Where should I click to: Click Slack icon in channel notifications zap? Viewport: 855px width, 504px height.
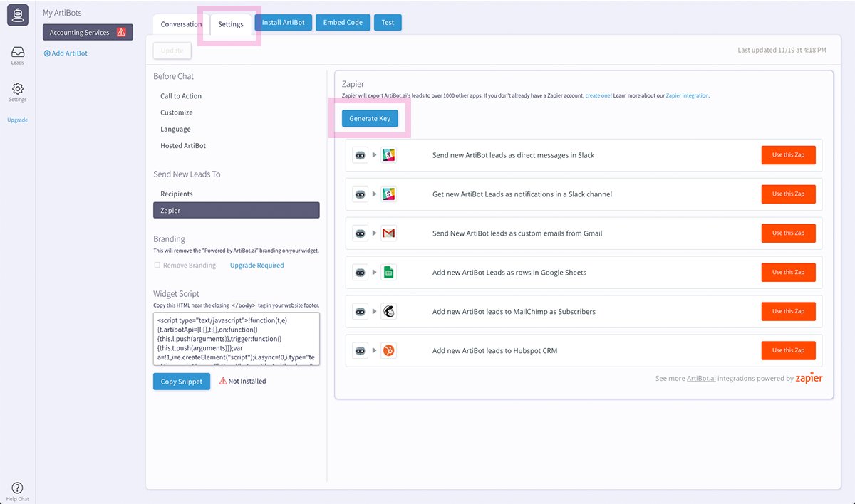point(388,194)
